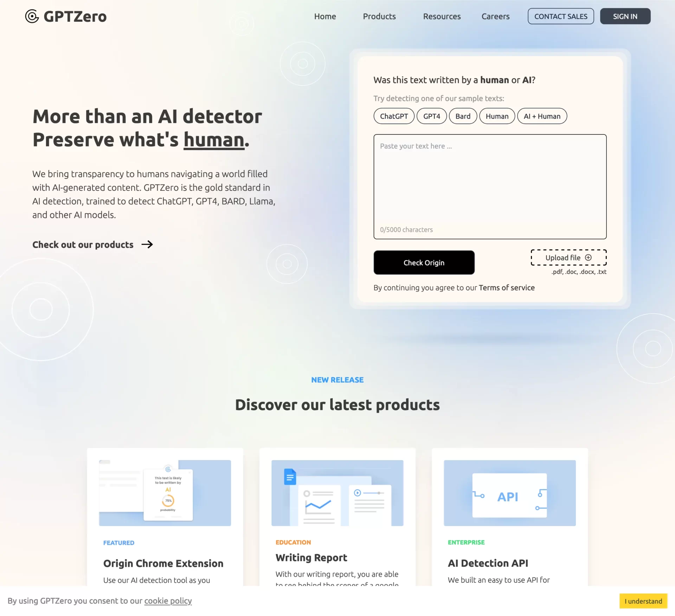
Task: Click the GPTZero spiral logo icon
Action: 32,16
